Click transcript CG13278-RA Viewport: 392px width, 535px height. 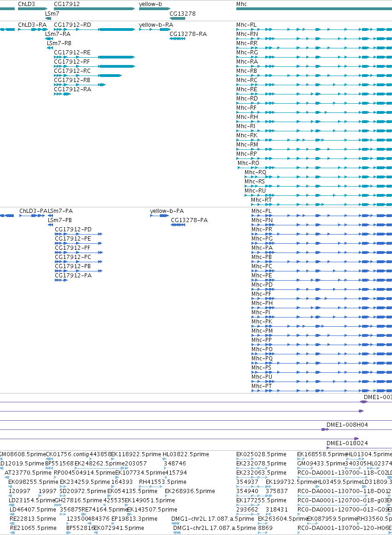coord(188,34)
